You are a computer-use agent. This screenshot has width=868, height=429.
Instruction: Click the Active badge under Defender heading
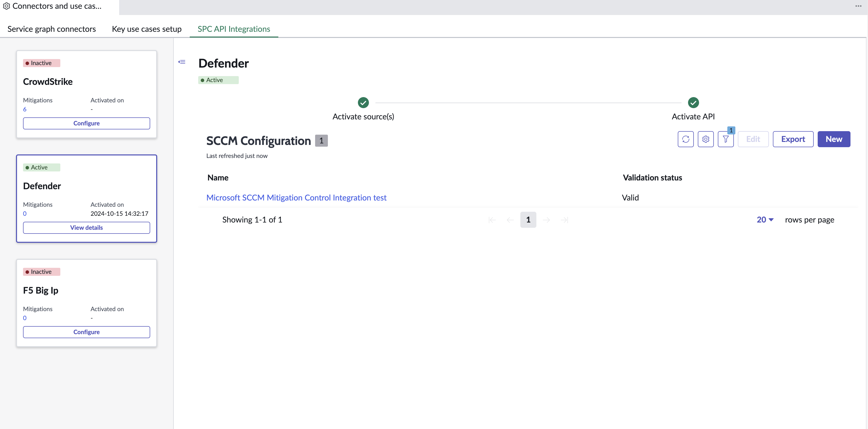(218, 80)
